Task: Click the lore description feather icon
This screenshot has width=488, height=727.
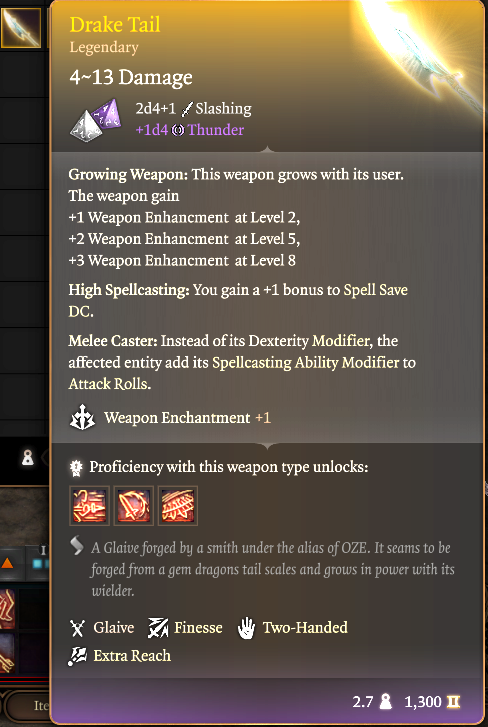Action: click(x=77, y=546)
